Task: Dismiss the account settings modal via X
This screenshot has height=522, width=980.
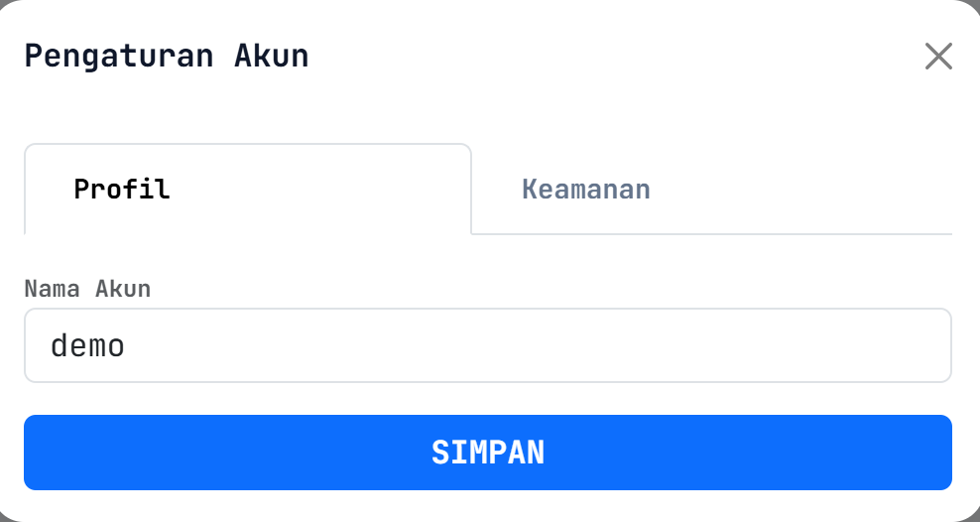Action: tap(937, 57)
